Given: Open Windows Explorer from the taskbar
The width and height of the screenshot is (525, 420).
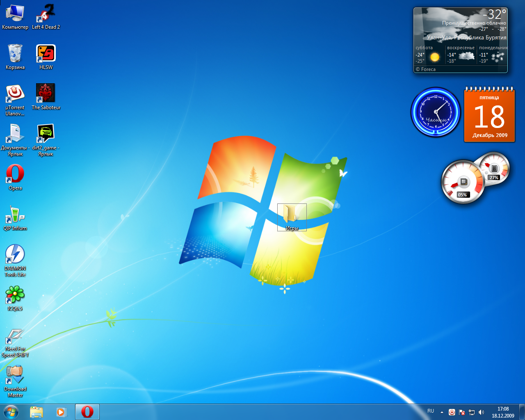Looking at the screenshot, I should pyautogui.click(x=37, y=412).
